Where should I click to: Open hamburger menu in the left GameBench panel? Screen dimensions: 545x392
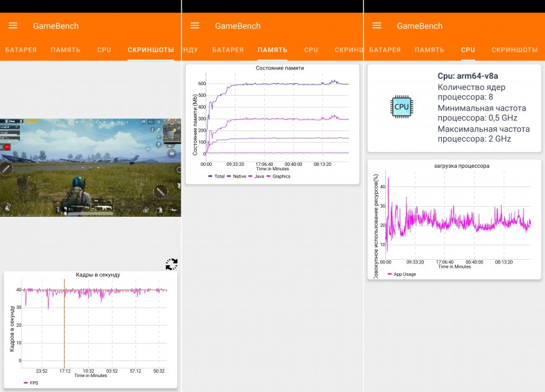[13, 25]
